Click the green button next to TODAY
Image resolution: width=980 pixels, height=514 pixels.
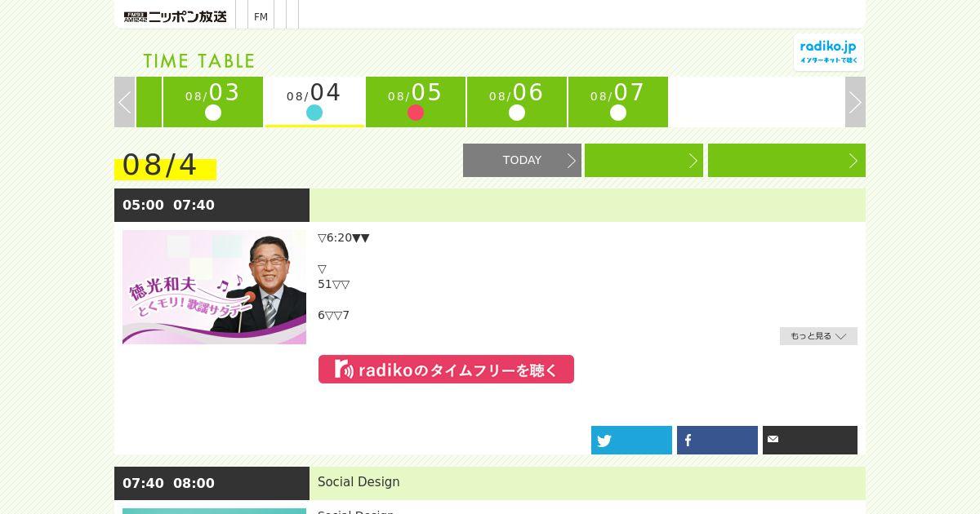click(644, 160)
